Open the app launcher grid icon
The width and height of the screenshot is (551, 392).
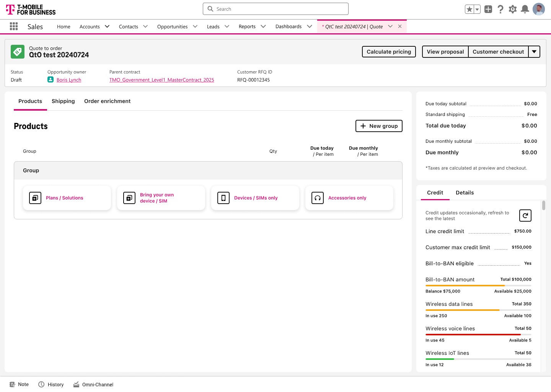[x=14, y=26]
